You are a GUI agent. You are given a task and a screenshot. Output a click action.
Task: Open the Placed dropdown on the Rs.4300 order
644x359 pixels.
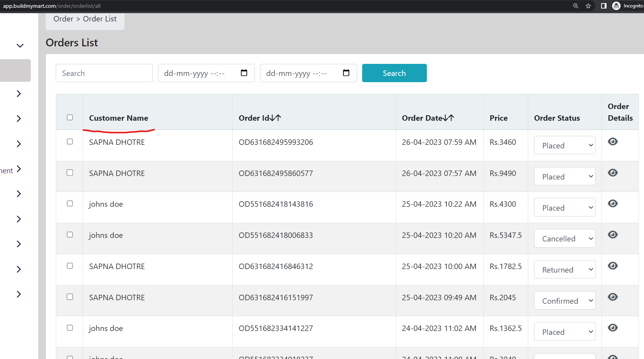click(564, 208)
